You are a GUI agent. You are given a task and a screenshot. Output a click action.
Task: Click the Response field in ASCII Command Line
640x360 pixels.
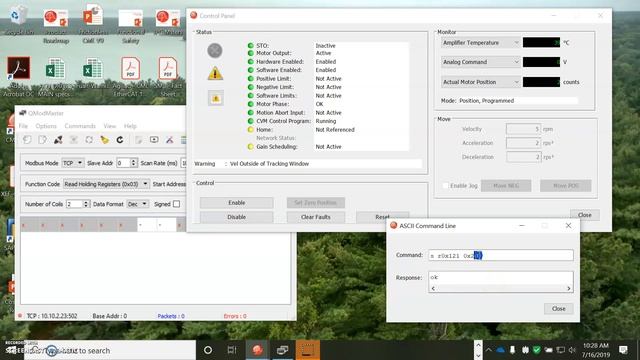(501, 282)
